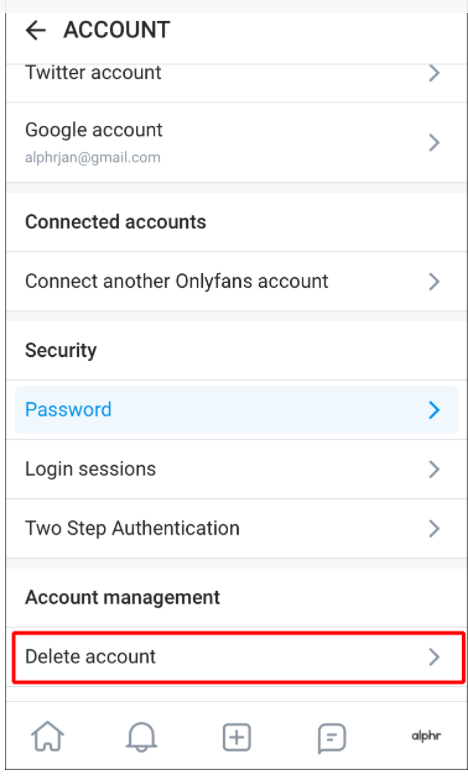
Task: Tap the back arrow beside ACCOUNT
Action: click(x=36, y=30)
